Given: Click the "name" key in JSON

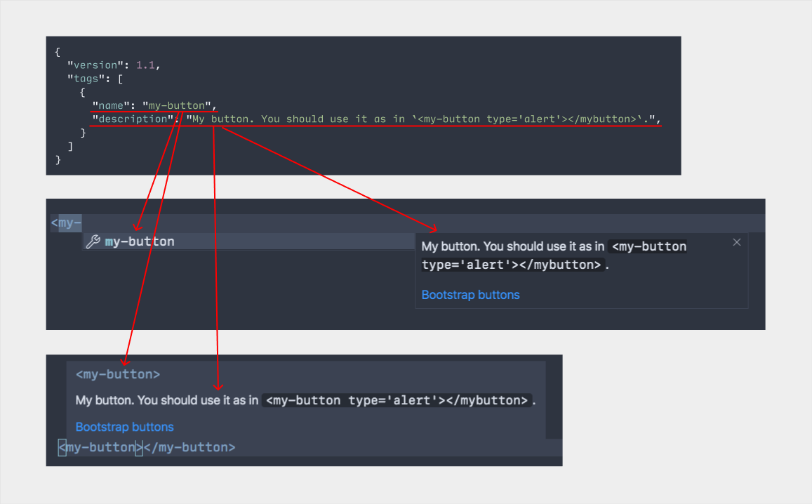Looking at the screenshot, I should tap(110, 105).
